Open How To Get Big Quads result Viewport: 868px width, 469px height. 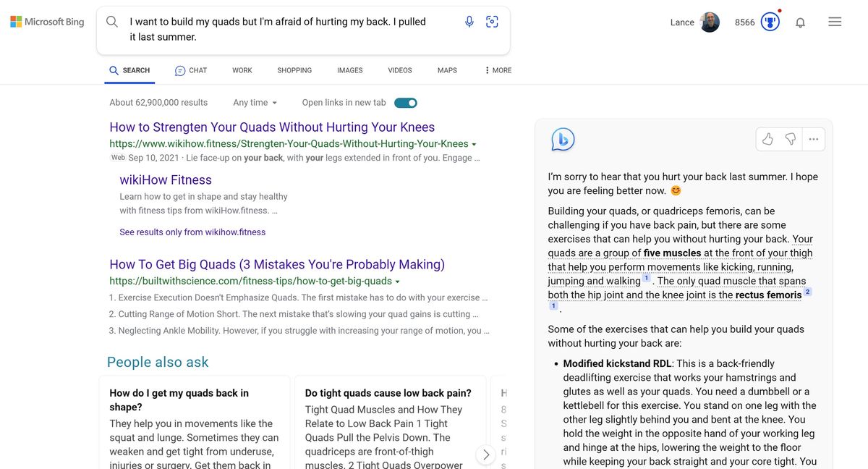coord(277,265)
